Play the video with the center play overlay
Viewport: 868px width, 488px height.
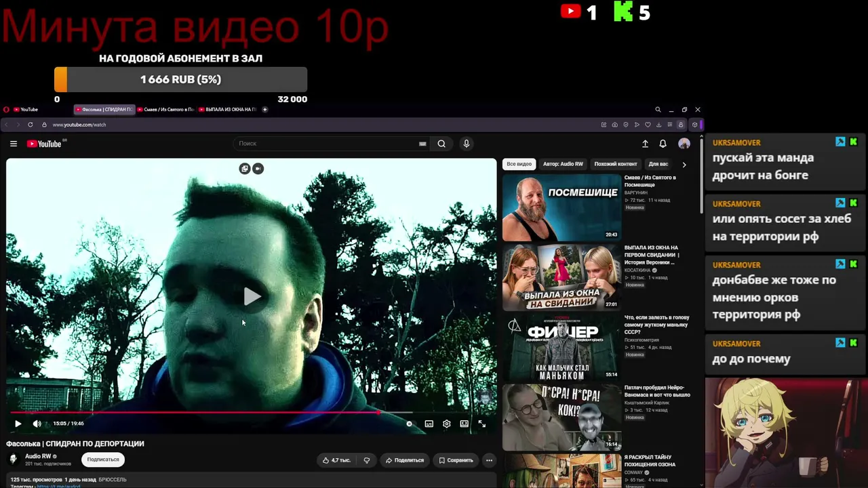coord(252,296)
